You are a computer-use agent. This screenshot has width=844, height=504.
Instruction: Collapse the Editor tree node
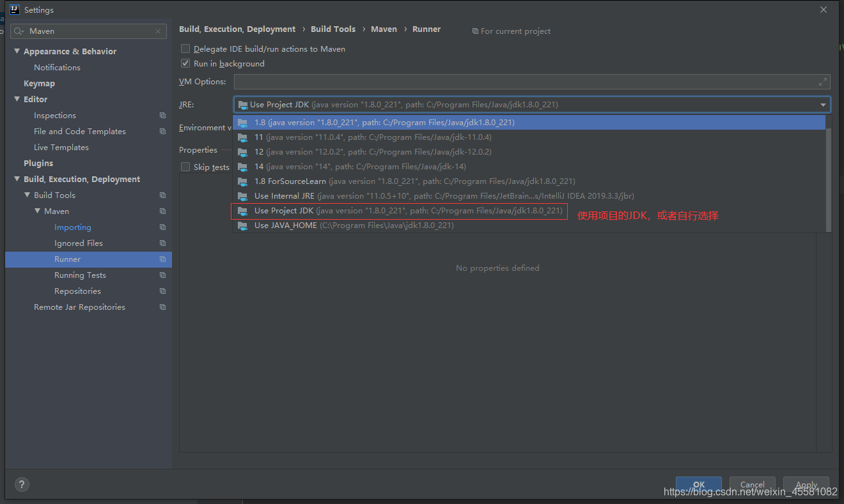coord(17,99)
